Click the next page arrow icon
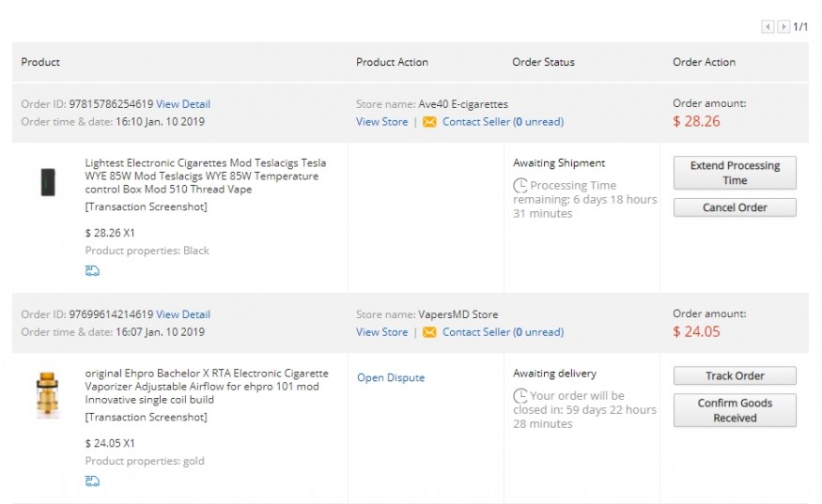Screen dimensions: 822x504 coord(783,27)
